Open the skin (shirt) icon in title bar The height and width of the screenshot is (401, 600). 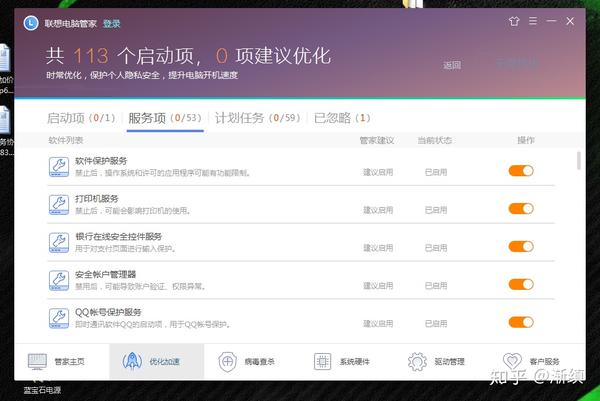pyautogui.click(x=514, y=21)
